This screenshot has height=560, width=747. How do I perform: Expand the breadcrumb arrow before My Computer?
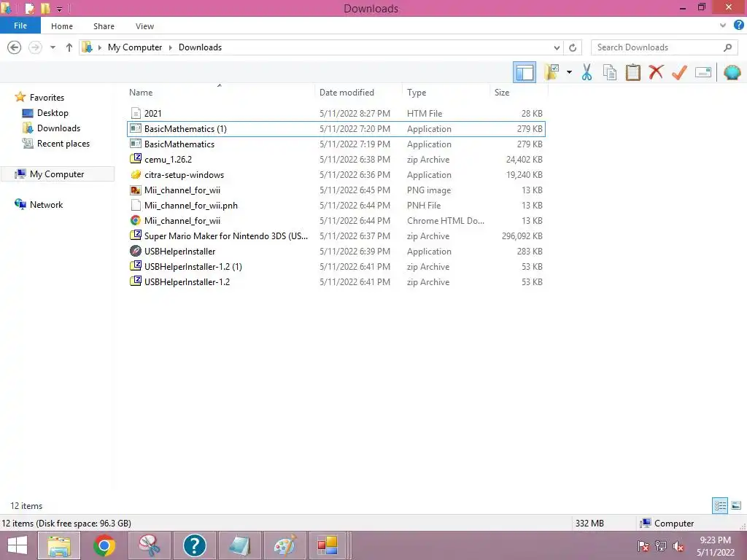99,47
